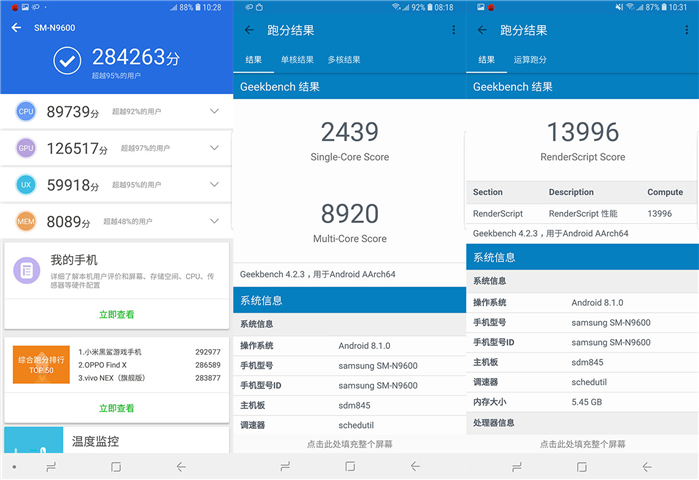Tap Recents button in middle navigation bar

click(x=285, y=467)
